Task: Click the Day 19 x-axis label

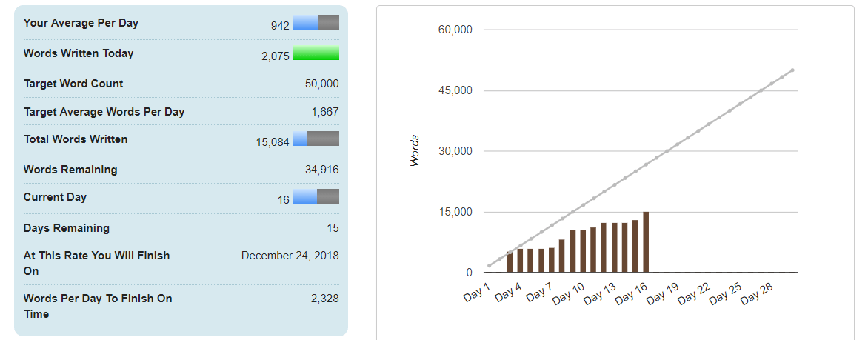Action: [662, 296]
